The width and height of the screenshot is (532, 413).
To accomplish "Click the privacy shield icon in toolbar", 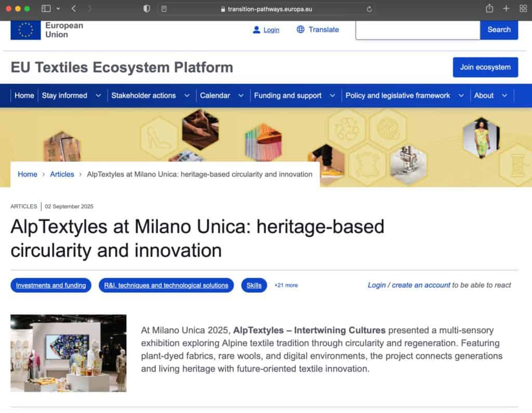I will (147, 9).
